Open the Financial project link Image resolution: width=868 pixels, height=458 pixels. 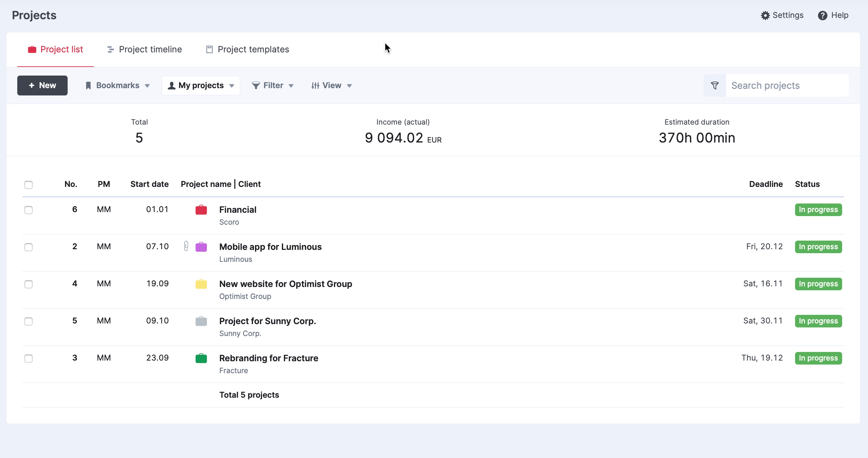pos(238,210)
